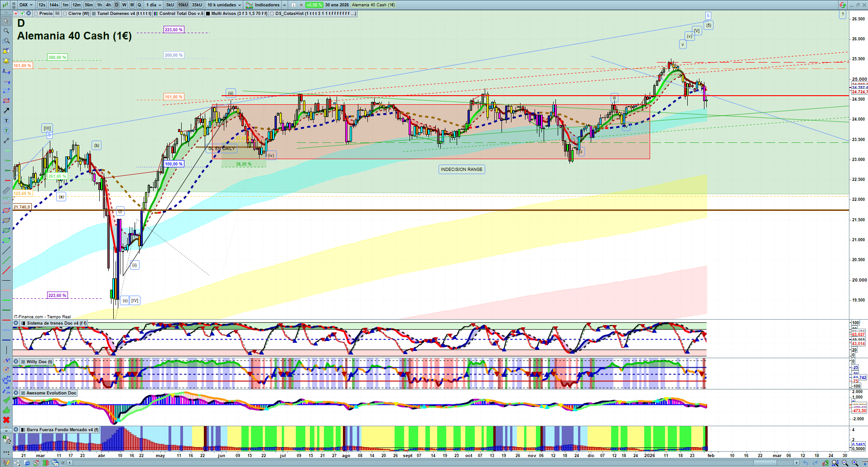This screenshot has width=868, height=467.
Task: Click the info icon beside Indicadores
Action: click(294, 5)
